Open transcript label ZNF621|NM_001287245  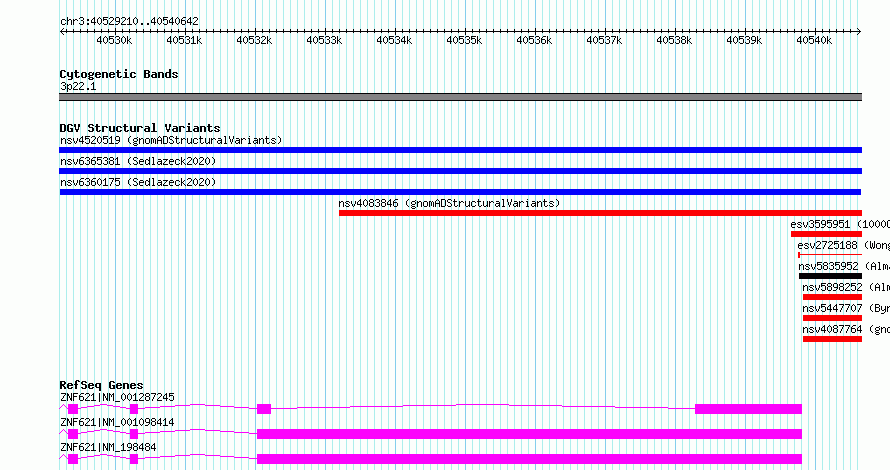(117, 397)
